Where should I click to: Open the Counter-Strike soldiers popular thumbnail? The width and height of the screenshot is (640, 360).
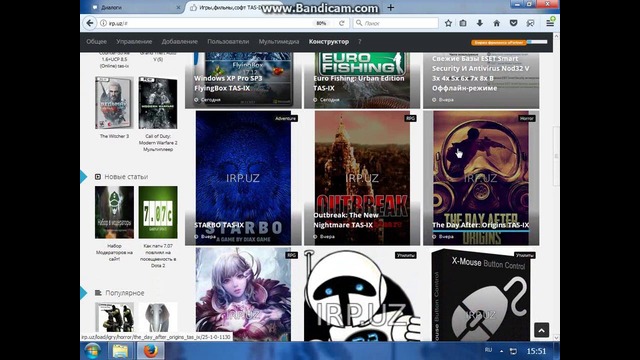tap(114, 318)
